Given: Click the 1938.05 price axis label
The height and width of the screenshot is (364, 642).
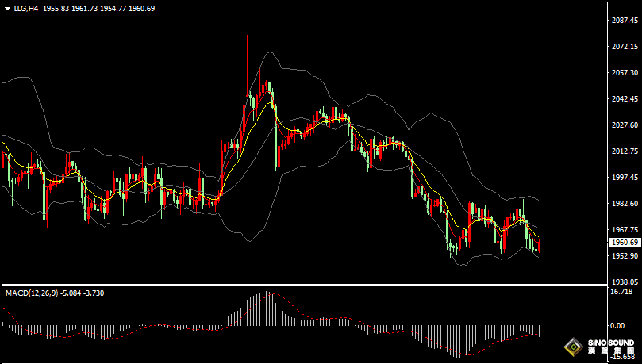Looking at the screenshot, I should (624, 282).
